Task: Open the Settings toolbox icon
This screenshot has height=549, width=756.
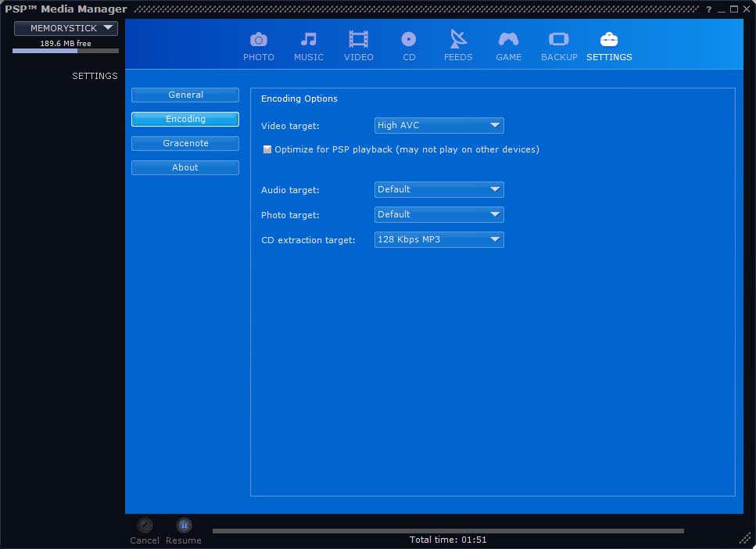Action: 609,40
